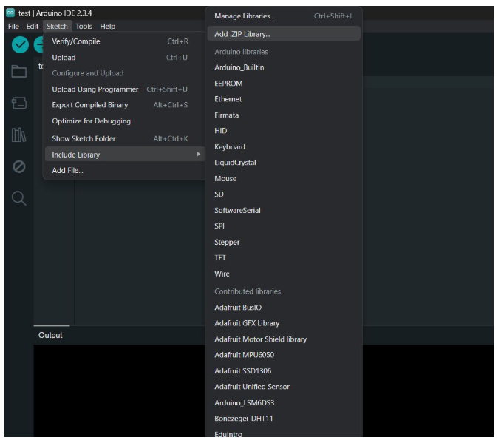Include the Ethernet library

pyautogui.click(x=284, y=99)
